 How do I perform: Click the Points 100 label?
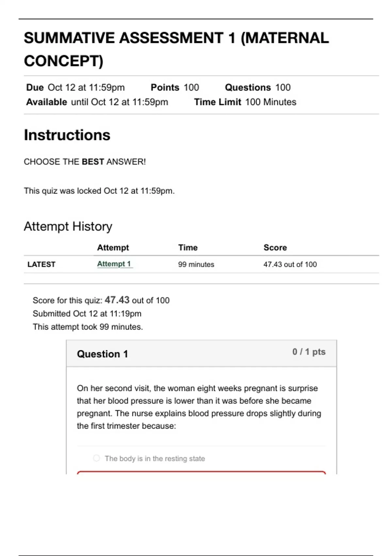click(175, 87)
